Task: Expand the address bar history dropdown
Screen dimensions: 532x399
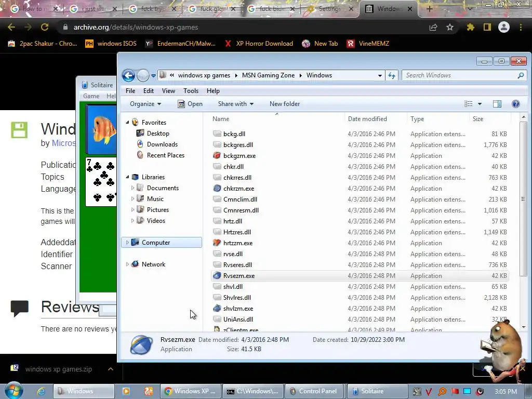Action: pos(380,76)
